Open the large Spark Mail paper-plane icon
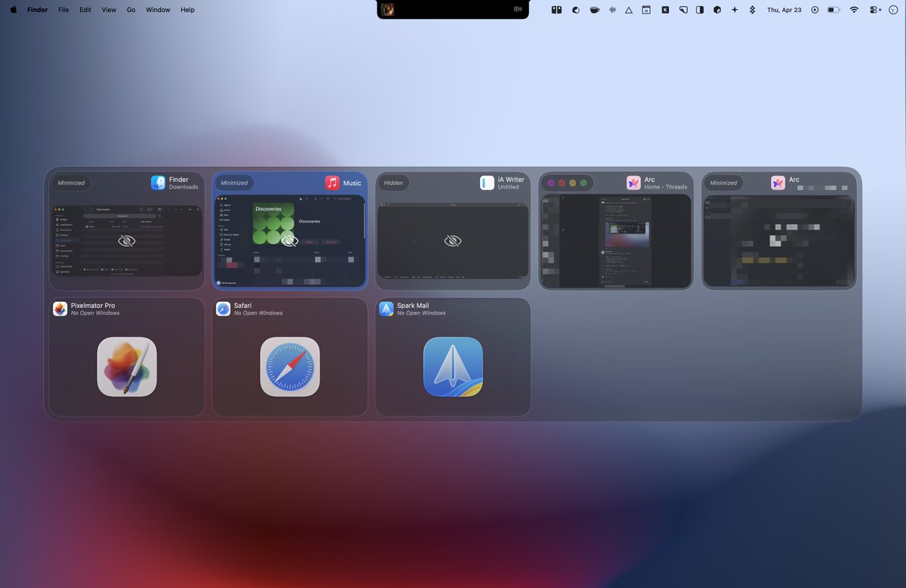The height and width of the screenshot is (588, 906). tap(453, 366)
